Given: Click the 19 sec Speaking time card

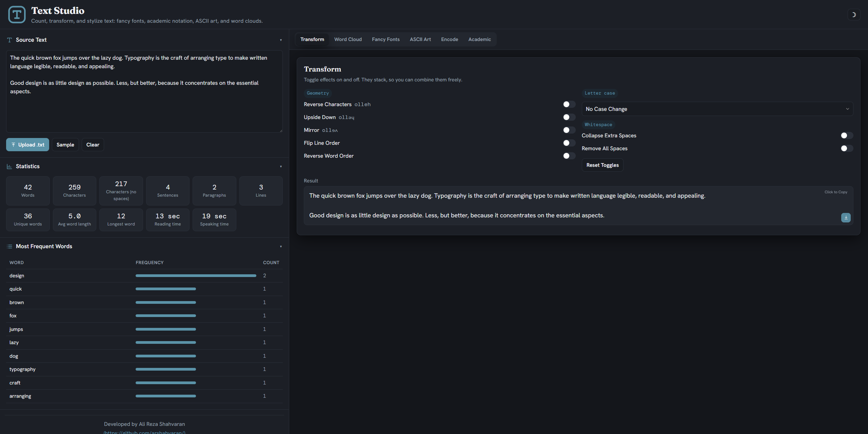Looking at the screenshot, I should pos(214,220).
